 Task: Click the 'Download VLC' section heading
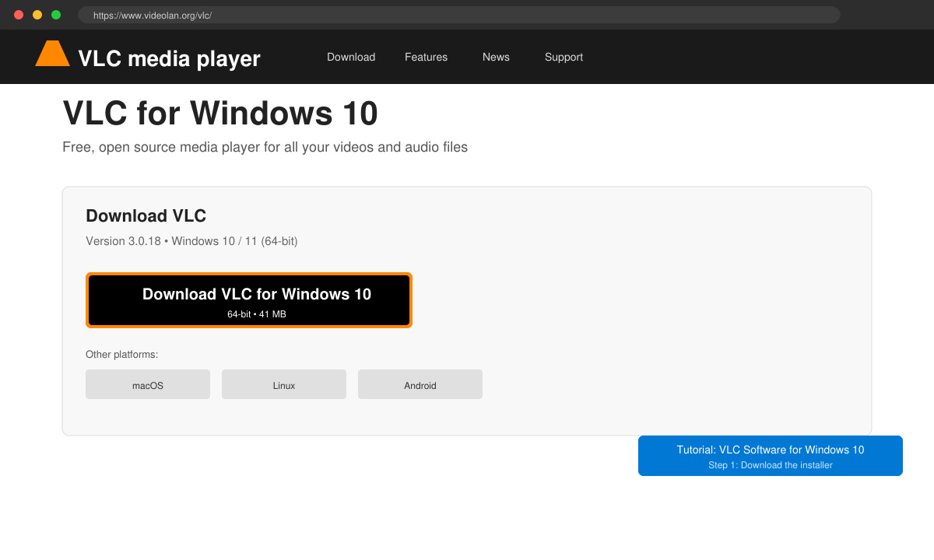(146, 216)
